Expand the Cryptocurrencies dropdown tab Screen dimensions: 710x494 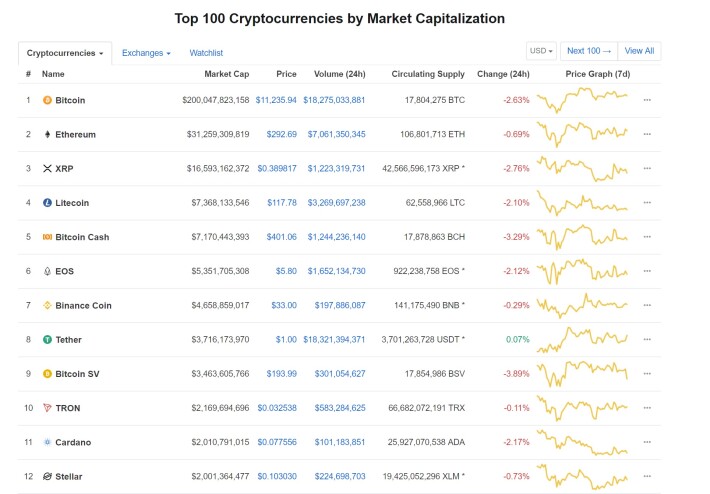tap(65, 53)
